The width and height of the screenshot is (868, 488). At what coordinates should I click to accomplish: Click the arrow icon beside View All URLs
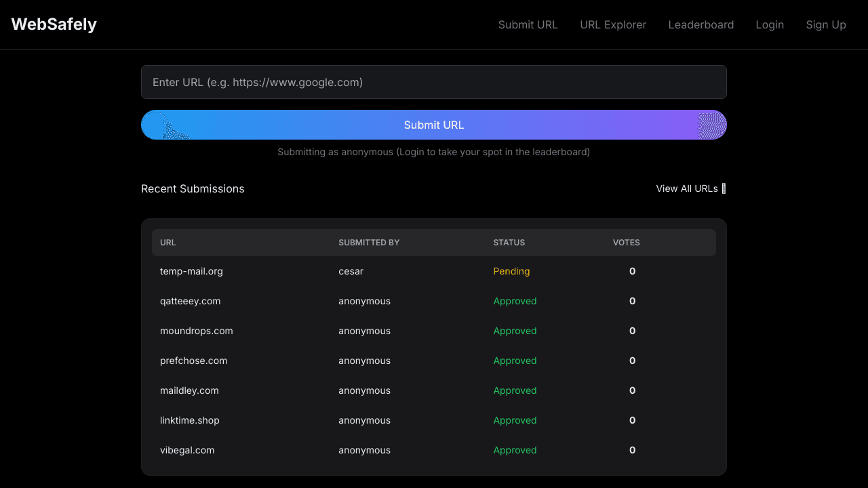[724, 188]
